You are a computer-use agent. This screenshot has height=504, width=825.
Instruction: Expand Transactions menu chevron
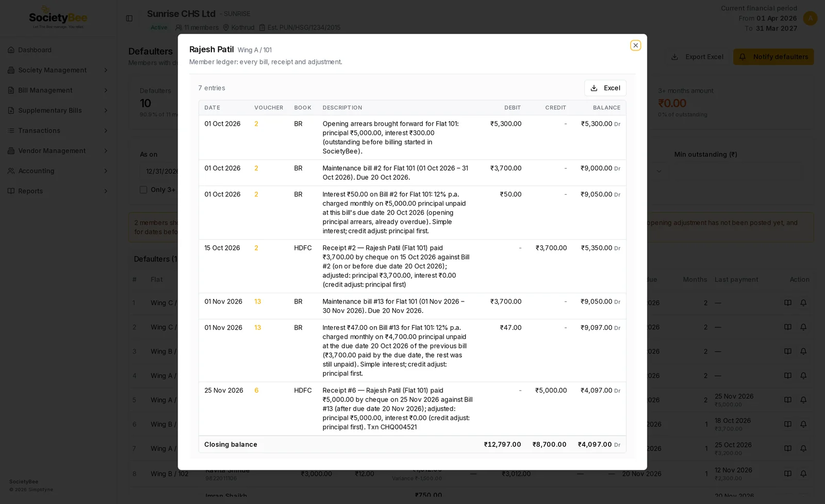tap(106, 130)
